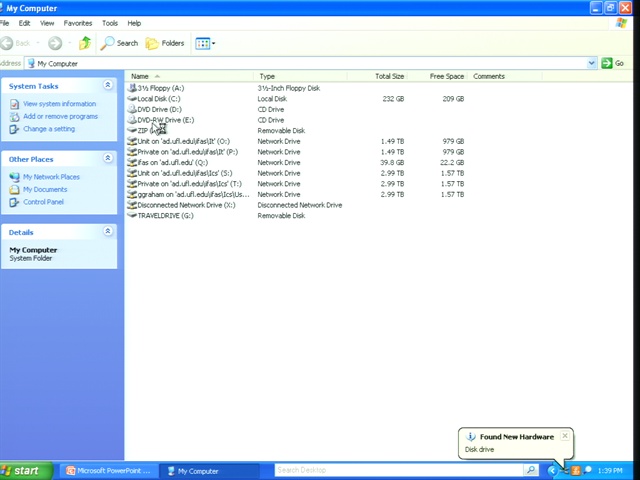Click Safely Remove Hardware tray icon

point(564,471)
